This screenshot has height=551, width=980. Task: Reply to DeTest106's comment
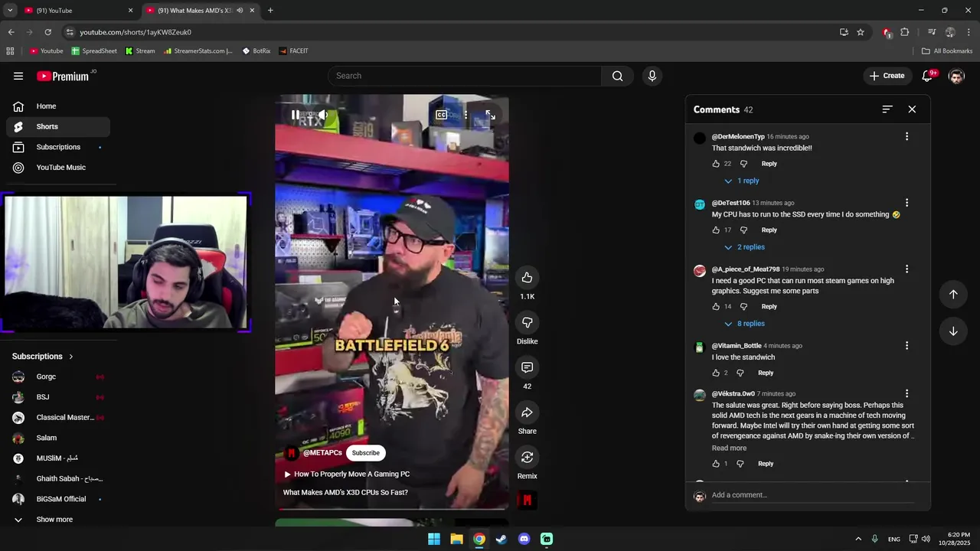tap(769, 230)
